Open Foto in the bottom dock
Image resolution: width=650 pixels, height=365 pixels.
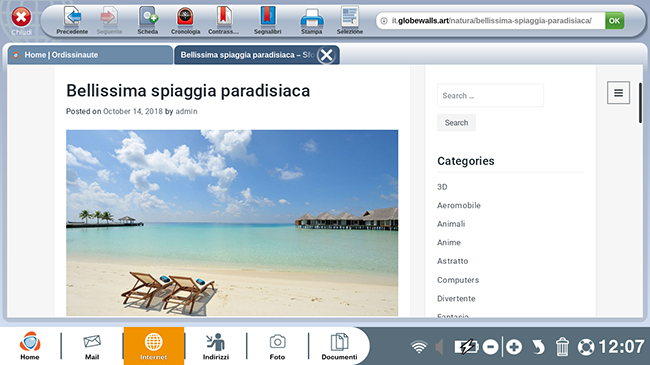coord(277,346)
